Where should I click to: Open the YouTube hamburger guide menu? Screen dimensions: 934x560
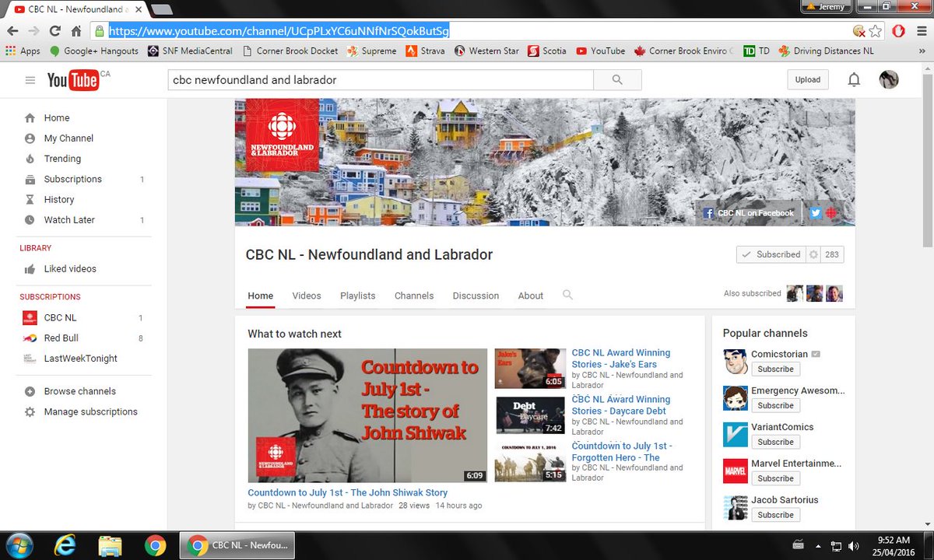(30, 80)
